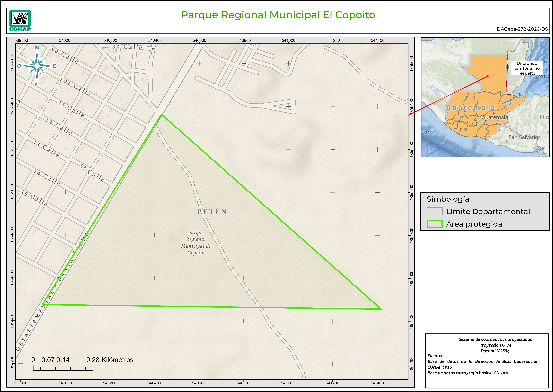Click the red locator dot in inset map
Viewport: 553px width, 392px height.
[x=488, y=76]
